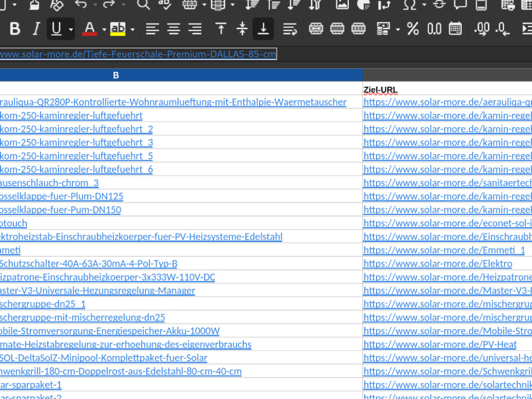The height and width of the screenshot is (399, 532).
Task: Open the undo history dropdown
Action: coord(95,5)
